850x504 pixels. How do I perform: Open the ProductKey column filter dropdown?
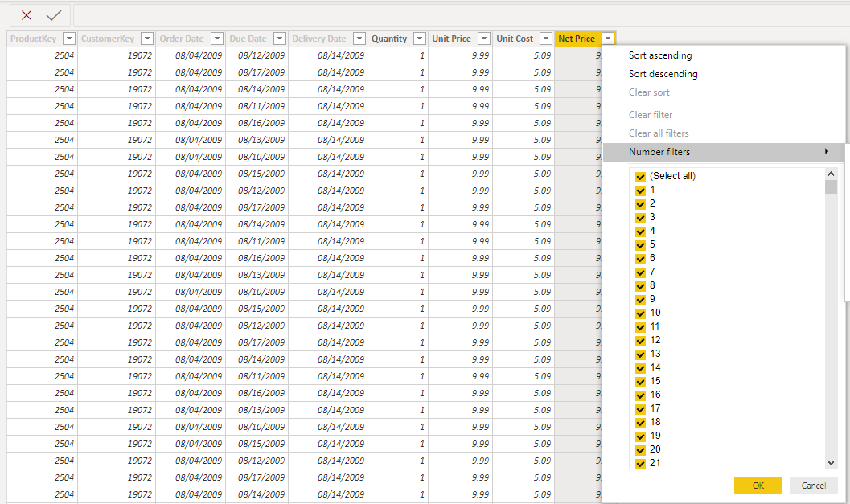coord(69,39)
